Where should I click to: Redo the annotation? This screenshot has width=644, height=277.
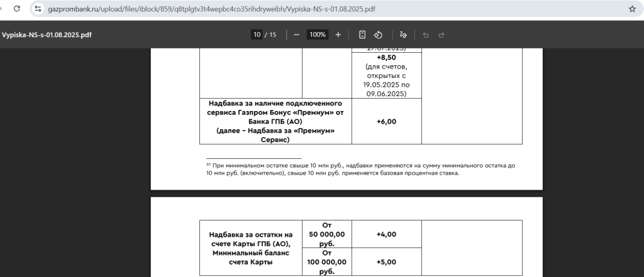point(441,35)
